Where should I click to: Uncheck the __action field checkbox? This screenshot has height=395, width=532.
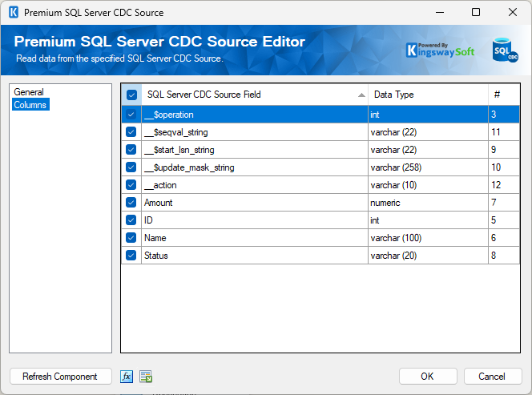131,185
